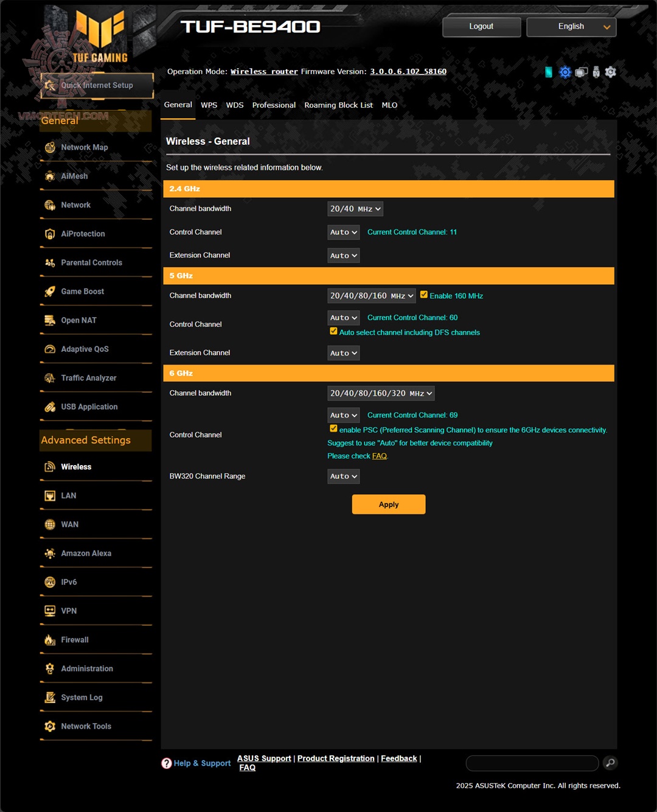Focus the footer search input field
The width and height of the screenshot is (657, 812).
[532, 763]
